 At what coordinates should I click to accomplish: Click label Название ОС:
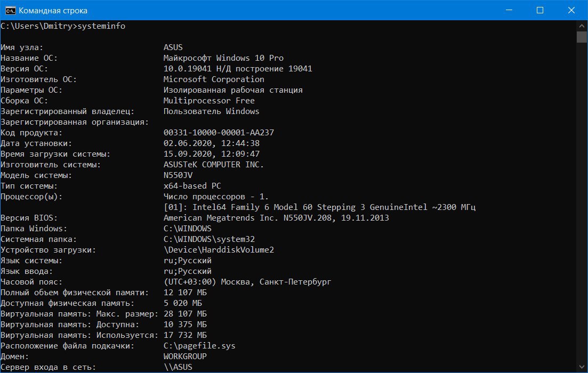tap(29, 58)
